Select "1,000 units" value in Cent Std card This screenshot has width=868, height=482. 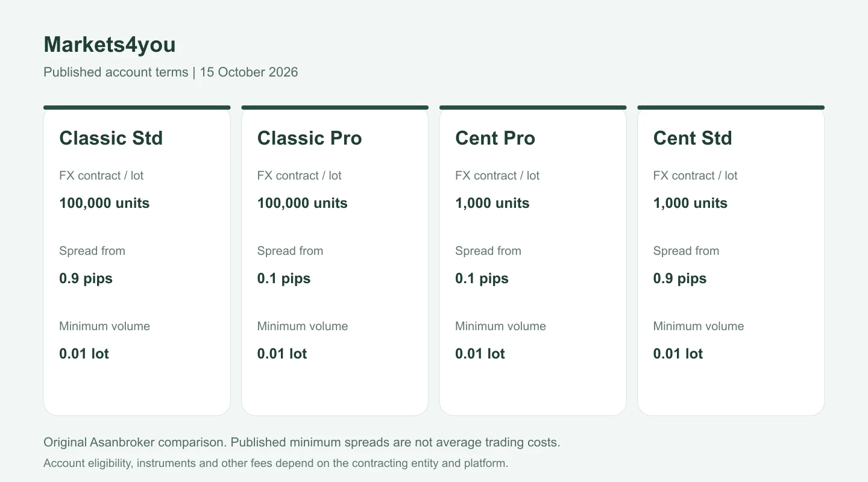[x=690, y=203]
